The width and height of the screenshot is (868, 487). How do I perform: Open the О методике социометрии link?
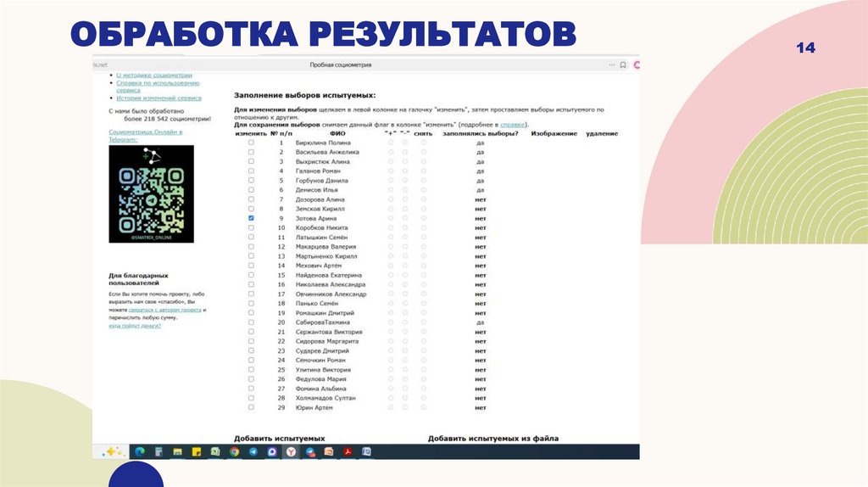tap(154, 75)
